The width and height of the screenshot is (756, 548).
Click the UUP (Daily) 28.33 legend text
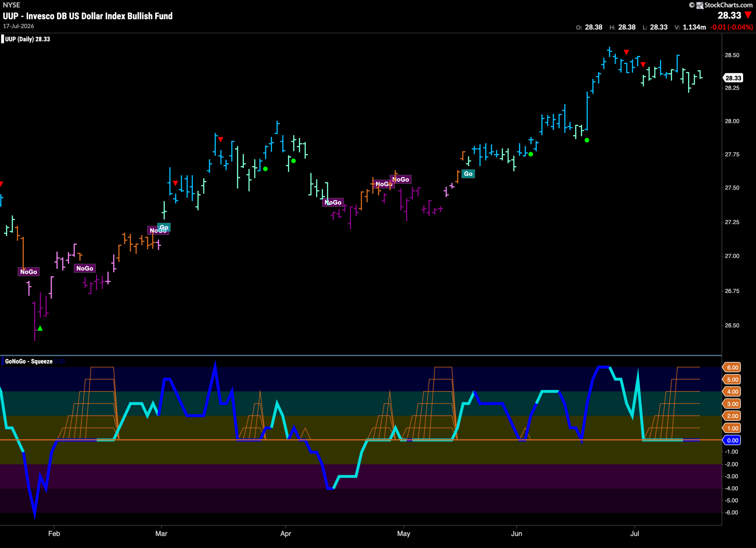tap(28, 39)
